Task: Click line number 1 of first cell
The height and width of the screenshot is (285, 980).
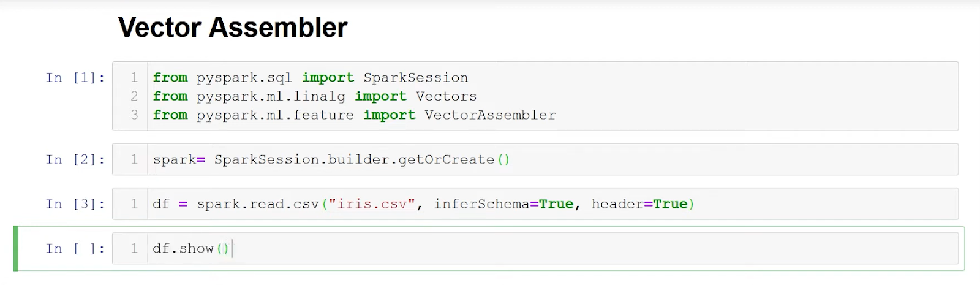Action: coord(134,78)
